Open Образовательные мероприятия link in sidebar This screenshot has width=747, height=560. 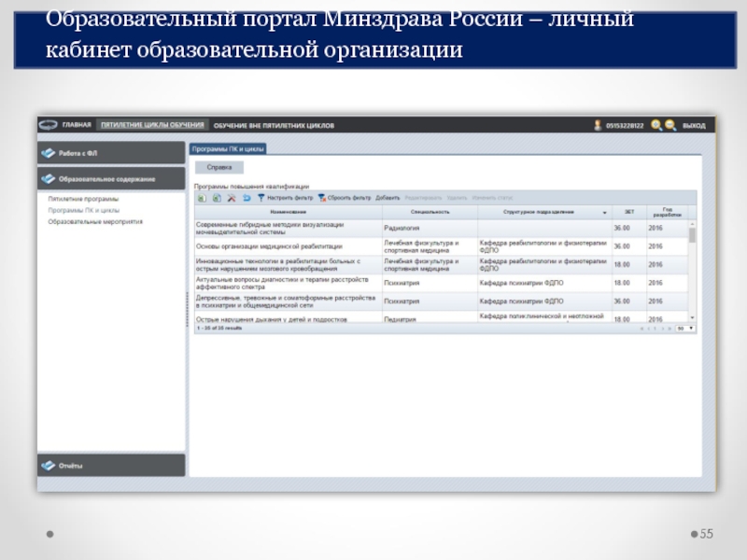(95, 221)
